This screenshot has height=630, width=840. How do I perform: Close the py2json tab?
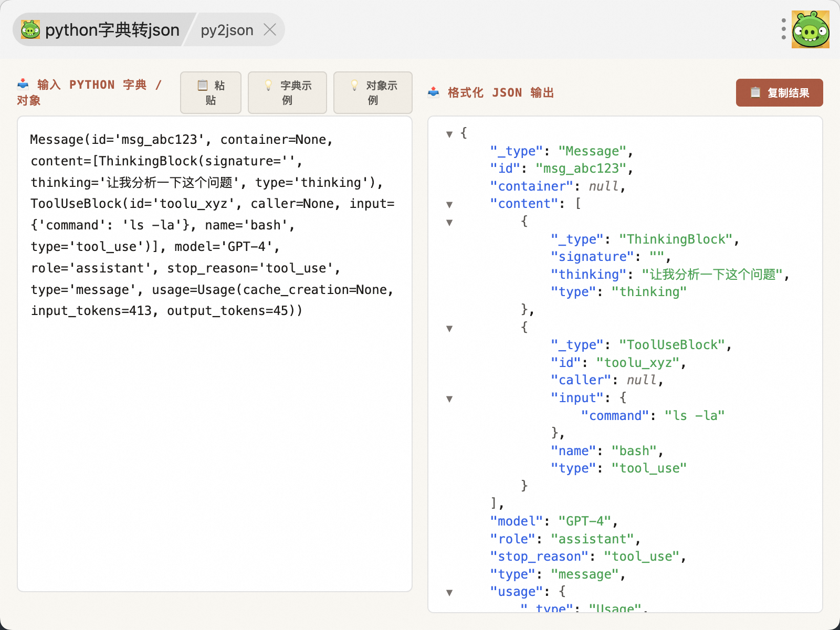coord(270,30)
